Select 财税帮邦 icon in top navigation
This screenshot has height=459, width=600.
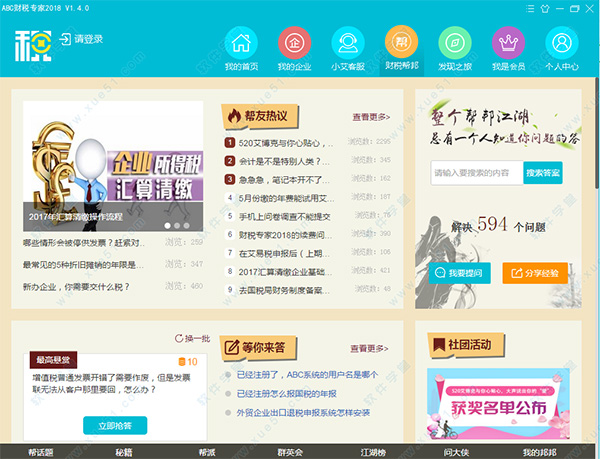click(401, 42)
